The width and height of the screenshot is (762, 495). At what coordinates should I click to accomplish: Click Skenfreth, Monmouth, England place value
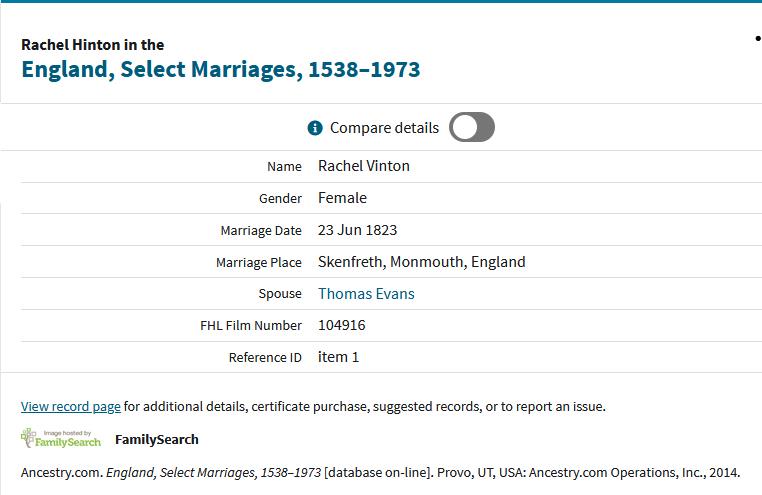point(421,262)
